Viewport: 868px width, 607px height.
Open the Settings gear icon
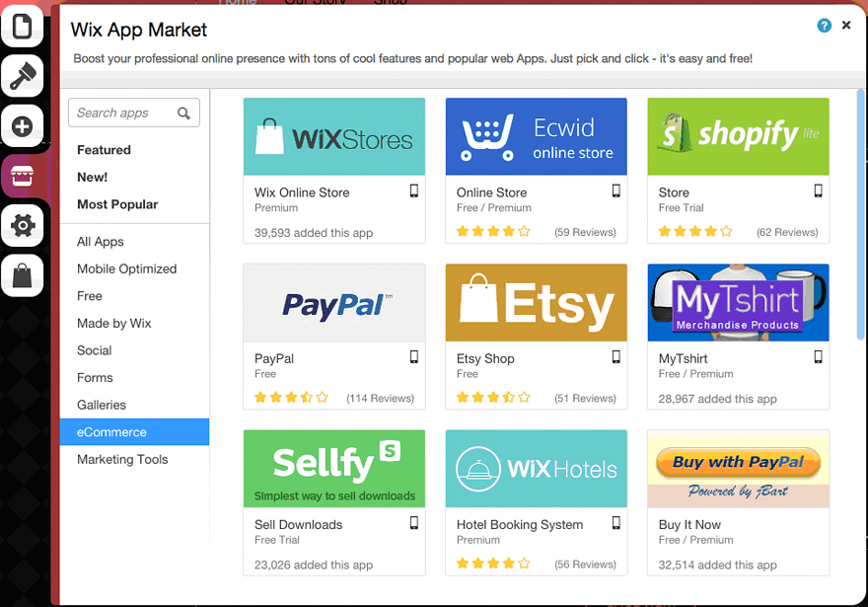tap(22, 227)
